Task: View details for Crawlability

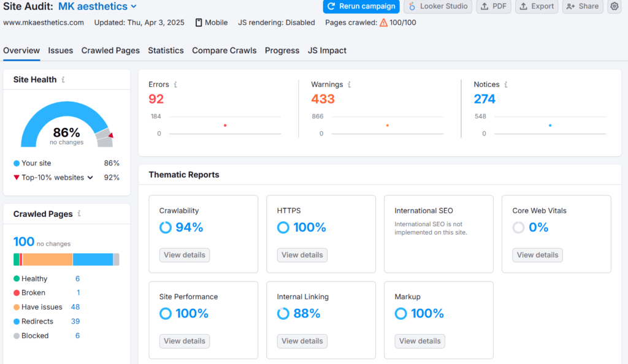Action: coord(184,255)
